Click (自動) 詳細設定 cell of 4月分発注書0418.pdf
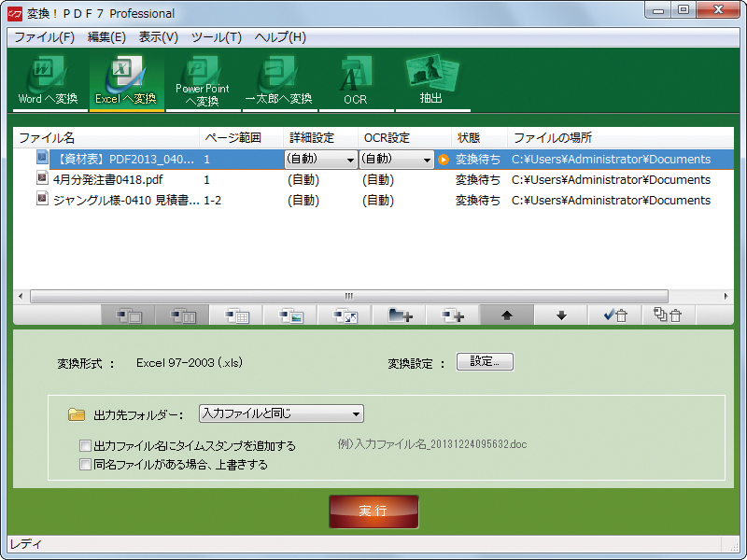Image resolution: width=747 pixels, height=560 pixels. pyautogui.click(x=303, y=180)
